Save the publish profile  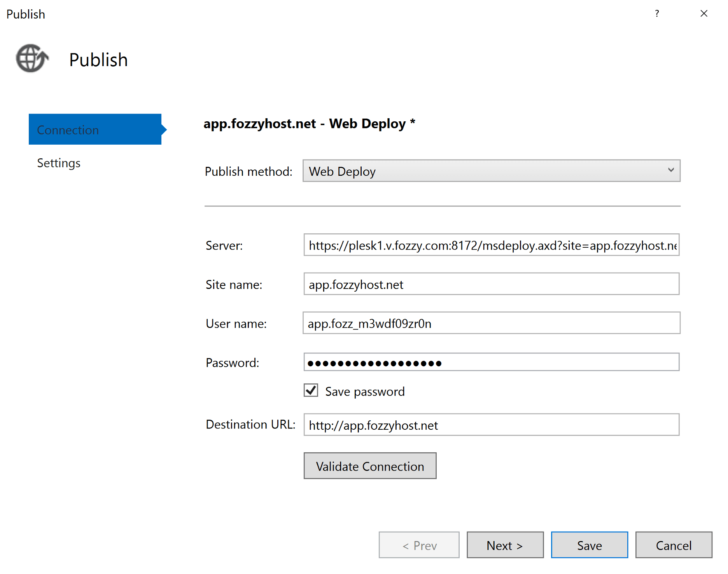(x=590, y=545)
